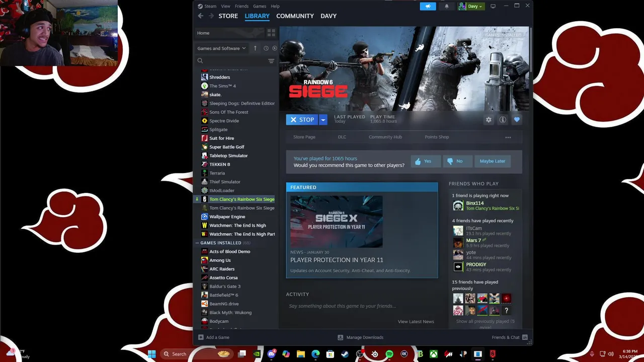Open the LIBRARY tab
Screen dimensions: 644x362
pyautogui.click(x=257, y=16)
